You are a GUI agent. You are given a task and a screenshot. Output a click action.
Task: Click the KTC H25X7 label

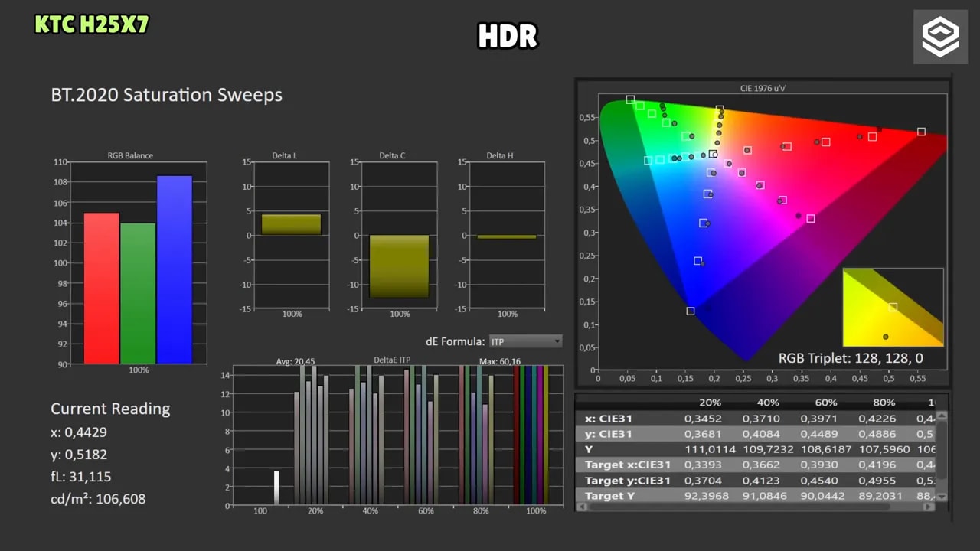pos(91,24)
